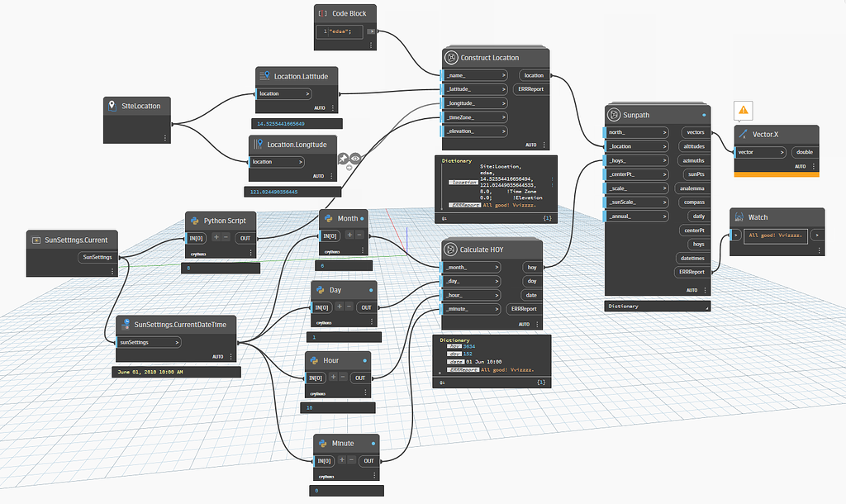Click the Day node blue status dot

371,290
